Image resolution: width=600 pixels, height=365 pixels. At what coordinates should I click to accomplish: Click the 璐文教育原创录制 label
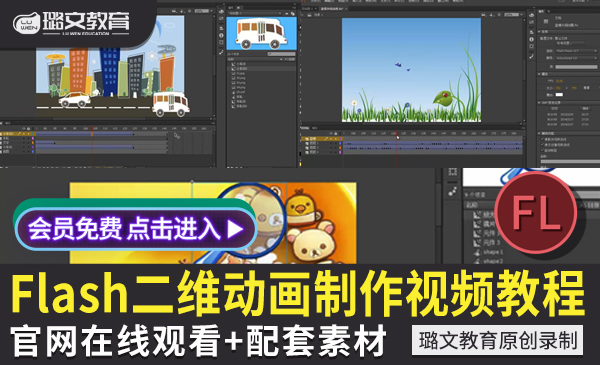(x=497, y=340)
